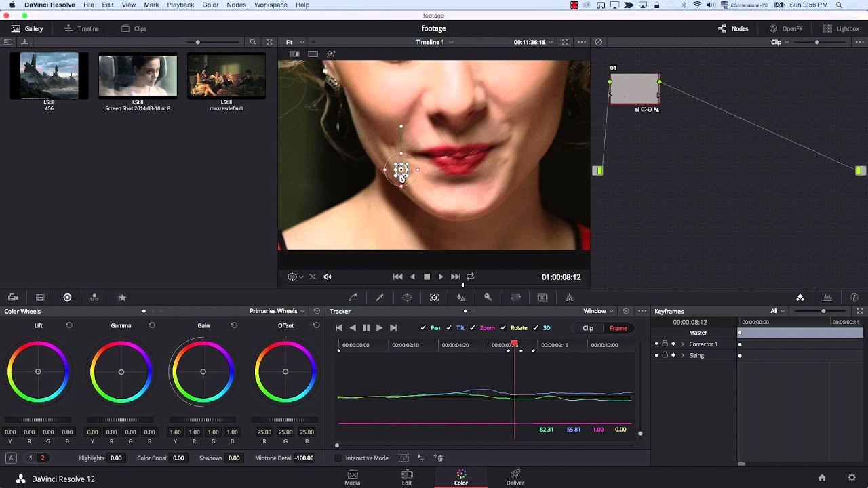Toggle the highlight magic wand
Image resolution: width=868 pixels, height=488 pixels.
(331, 54)
